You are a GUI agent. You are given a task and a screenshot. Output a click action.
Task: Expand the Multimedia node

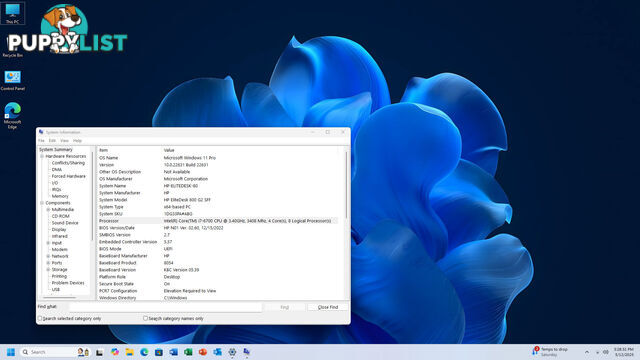click(x=48, y=209)
